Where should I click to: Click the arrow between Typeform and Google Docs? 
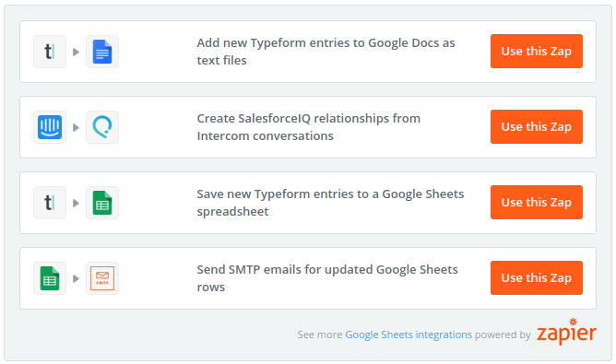pos(77,52)
